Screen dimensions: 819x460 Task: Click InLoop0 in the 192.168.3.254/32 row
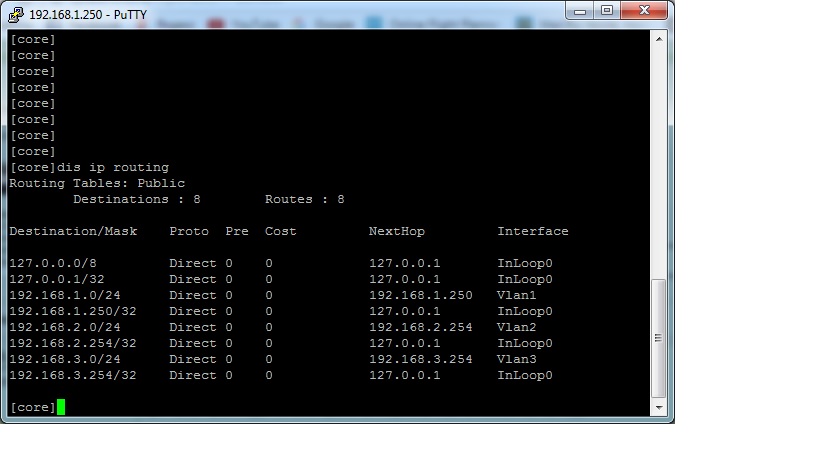(525, 375)
